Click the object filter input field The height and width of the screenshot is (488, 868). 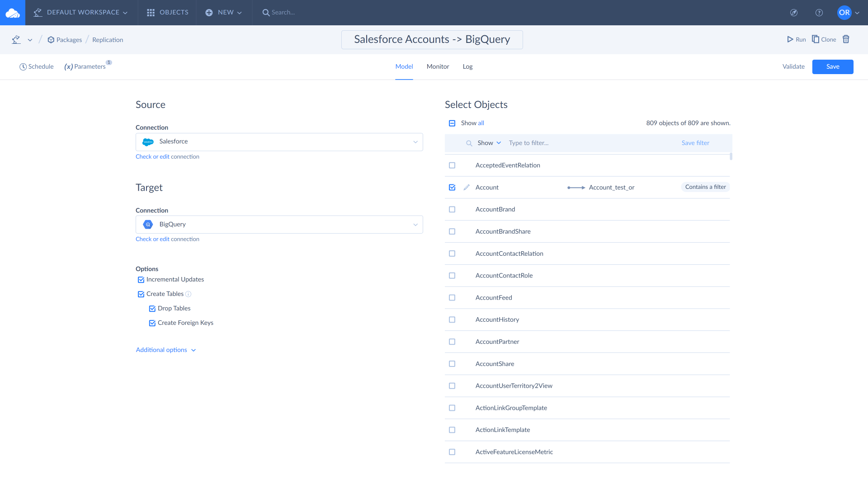[542, 143]
